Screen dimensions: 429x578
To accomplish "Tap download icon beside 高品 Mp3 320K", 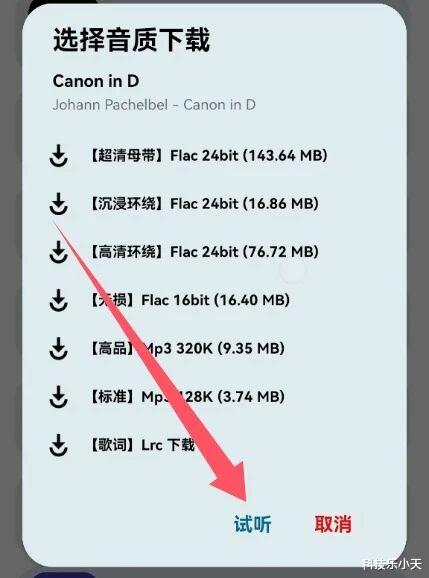I will [x=58, y=348].
